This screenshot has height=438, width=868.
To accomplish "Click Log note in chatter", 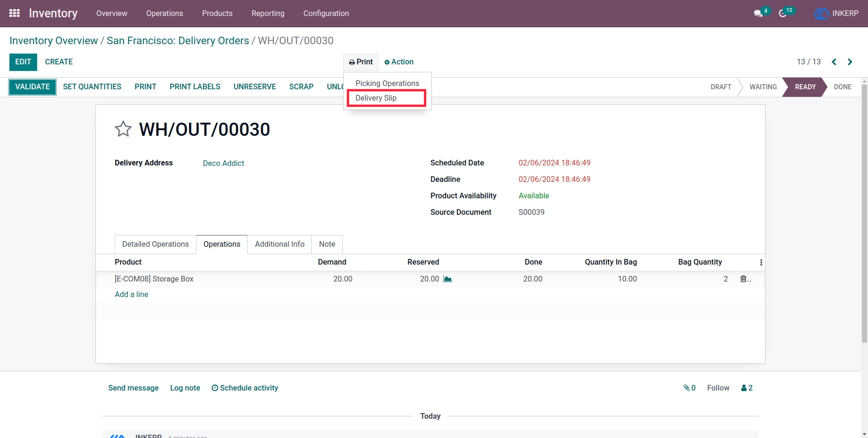I will pyautogui.click(x=185, y=388).
